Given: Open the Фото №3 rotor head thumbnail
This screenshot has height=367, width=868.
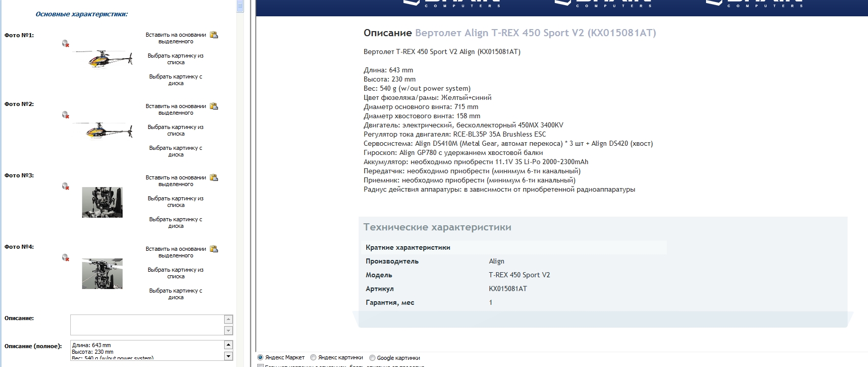Looking at the screenshot, I should click(x=102, y=202).
